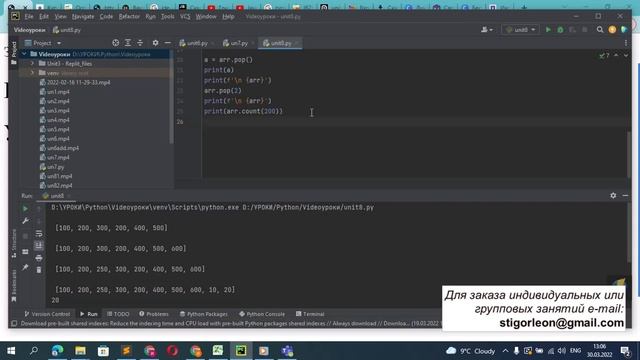Open the Refactor menu
The image size is (640, 360).
pyautogui.click(x=129, y=17)
